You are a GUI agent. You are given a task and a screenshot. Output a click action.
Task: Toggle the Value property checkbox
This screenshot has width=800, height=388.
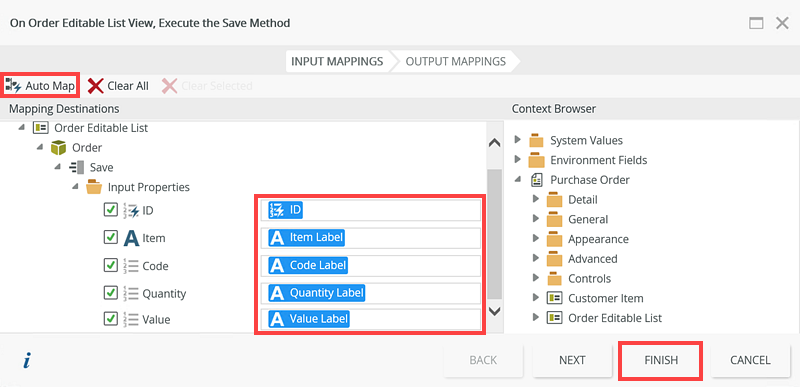point(110,319)
